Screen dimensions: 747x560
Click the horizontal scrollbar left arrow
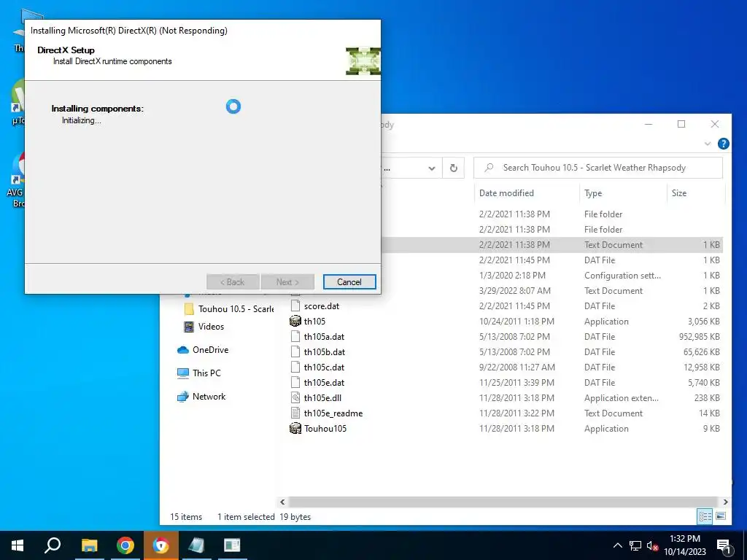click(282, 502)
